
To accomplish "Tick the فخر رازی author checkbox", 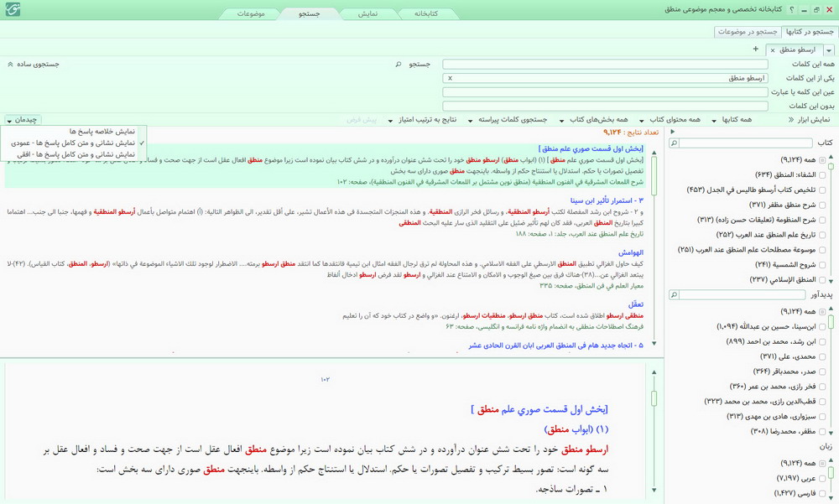I will [x=822, y=387].
